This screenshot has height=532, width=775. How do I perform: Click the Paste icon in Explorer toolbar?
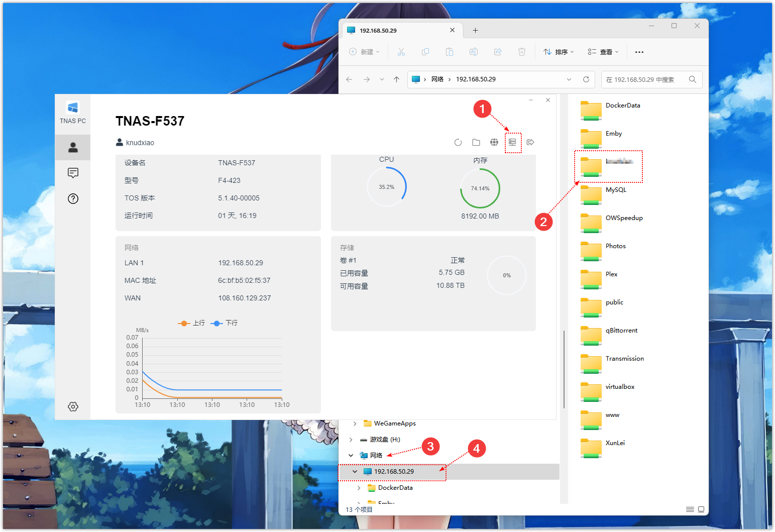[450, 52]
